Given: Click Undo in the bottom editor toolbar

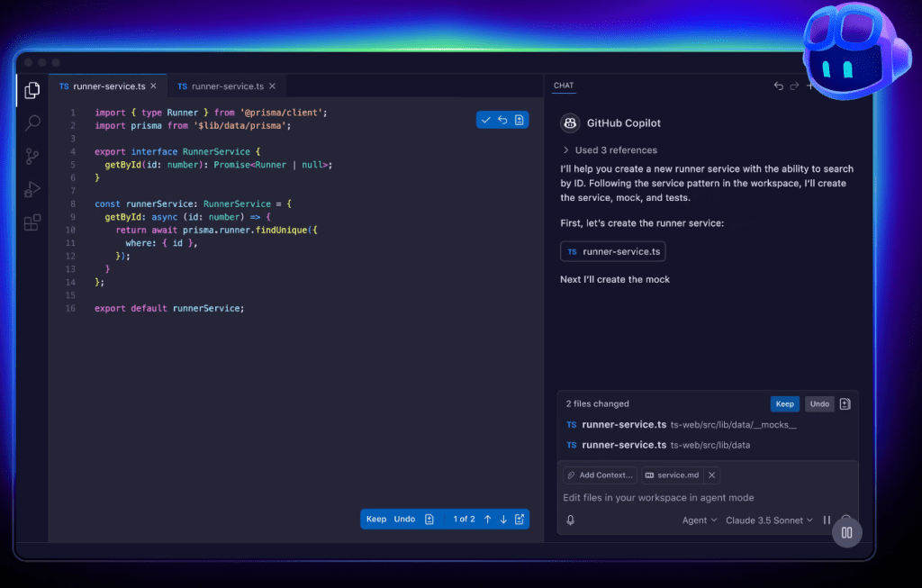Looking at the screenshot, I should point(404,519).
